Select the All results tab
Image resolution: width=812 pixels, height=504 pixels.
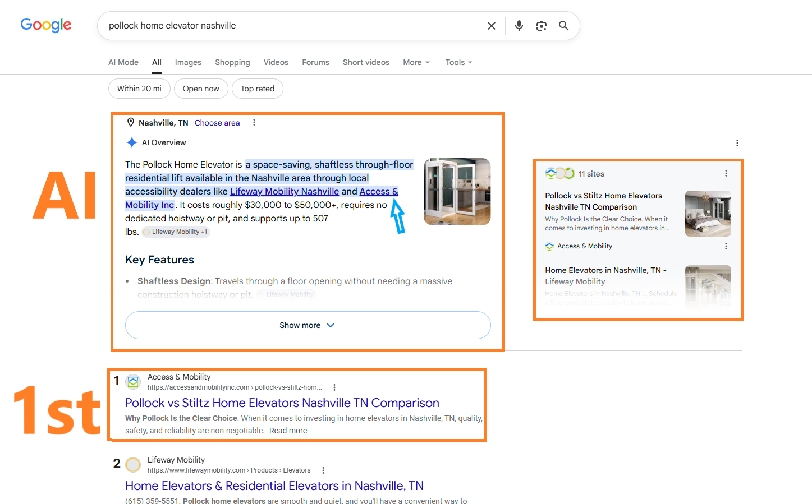tap(157, 62)
